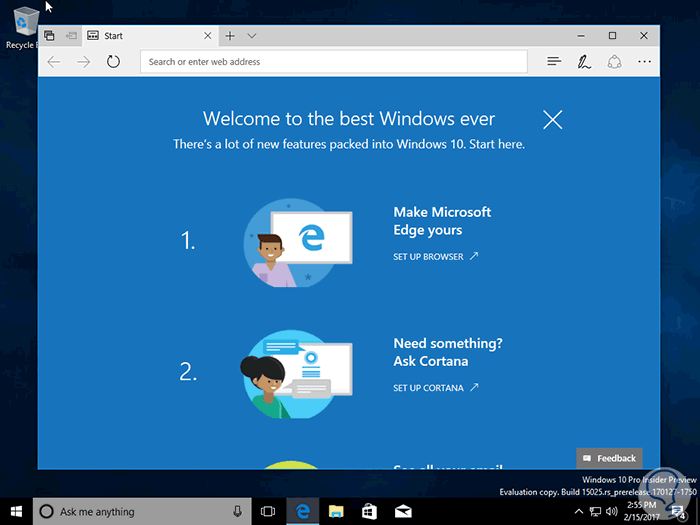Open the Edge More (three dots) menu
This screenshot has width=700, height=525.
pos(644,62)
